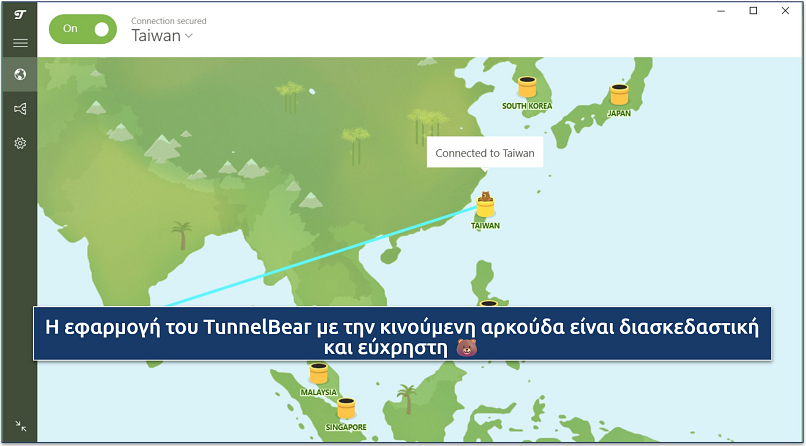Select the South Korea tunnel on map
Screen dimensions: 806x446
coord(527,87)
